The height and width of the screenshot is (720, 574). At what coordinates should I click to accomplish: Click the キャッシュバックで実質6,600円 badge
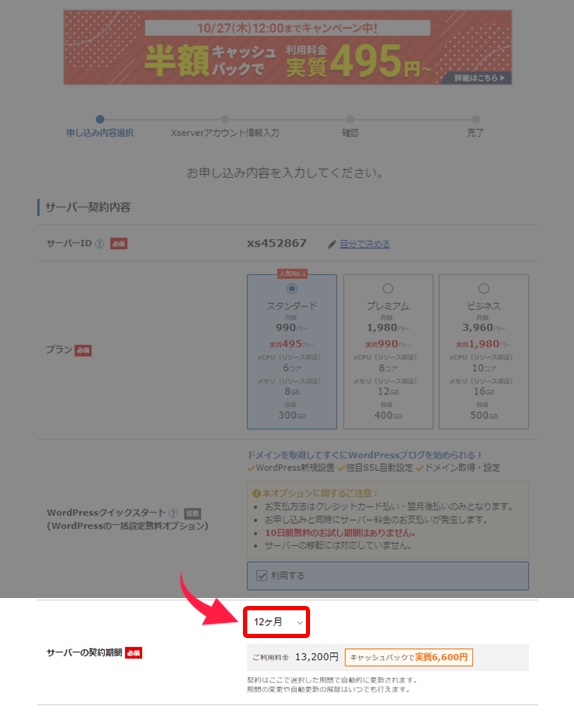pos(409,657)
